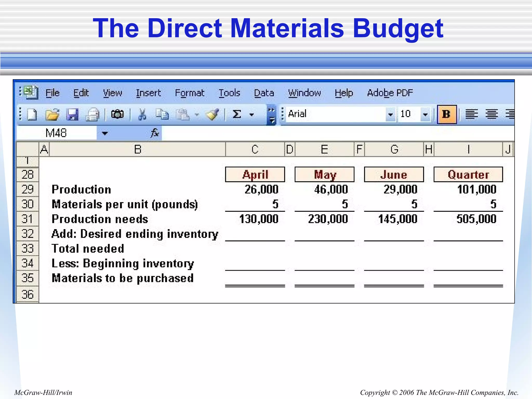The image size is (532, 399).
Task: Select row 31 header
Action: [28, 219]
